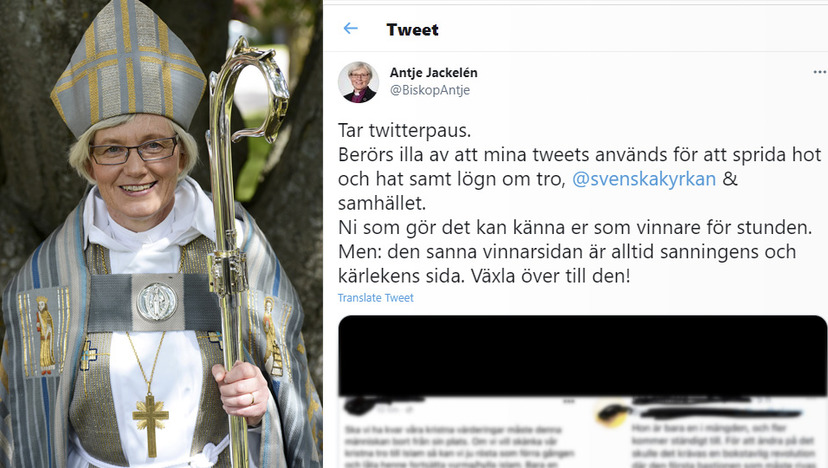Screen dimensions: 828x468
Task: Open the blacked-out image attachment
Action: 582,355
